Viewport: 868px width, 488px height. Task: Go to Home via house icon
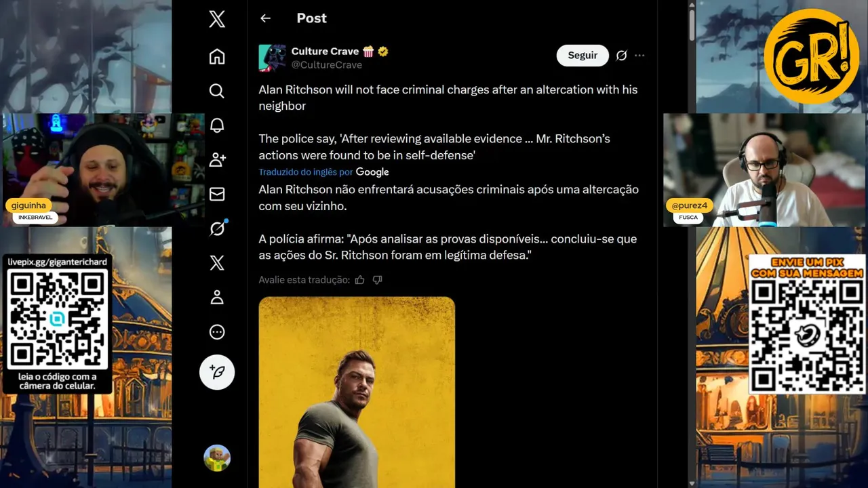pyautogui.click(x=217, y=56)
